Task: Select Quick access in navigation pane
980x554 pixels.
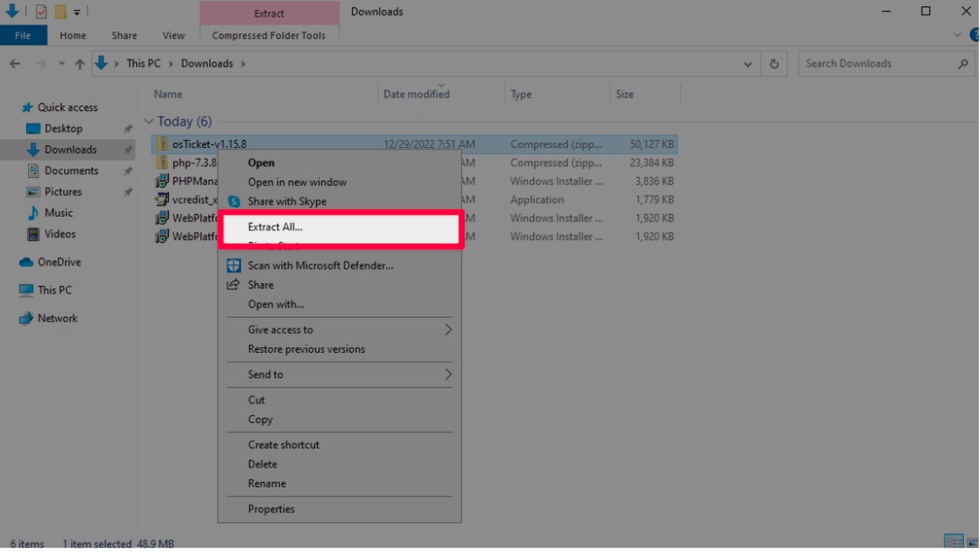Action: pyautogui.click(x=68, y=107)
